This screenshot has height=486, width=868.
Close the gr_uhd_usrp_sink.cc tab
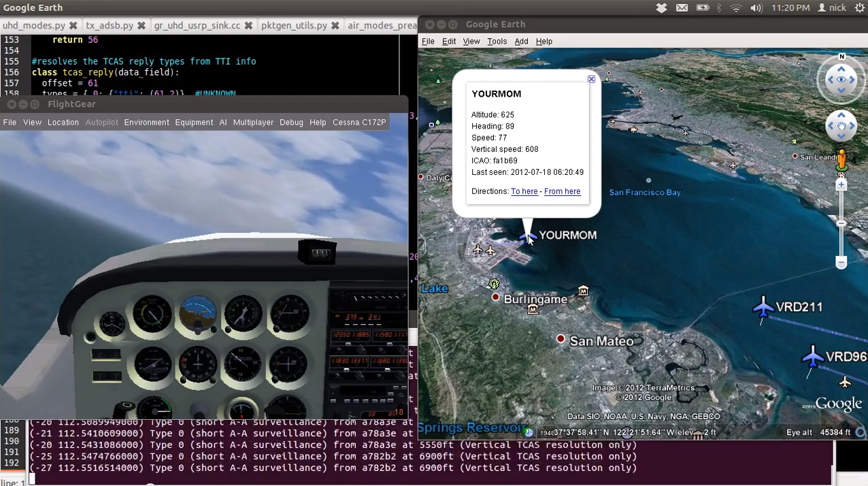tap(248, 26)
